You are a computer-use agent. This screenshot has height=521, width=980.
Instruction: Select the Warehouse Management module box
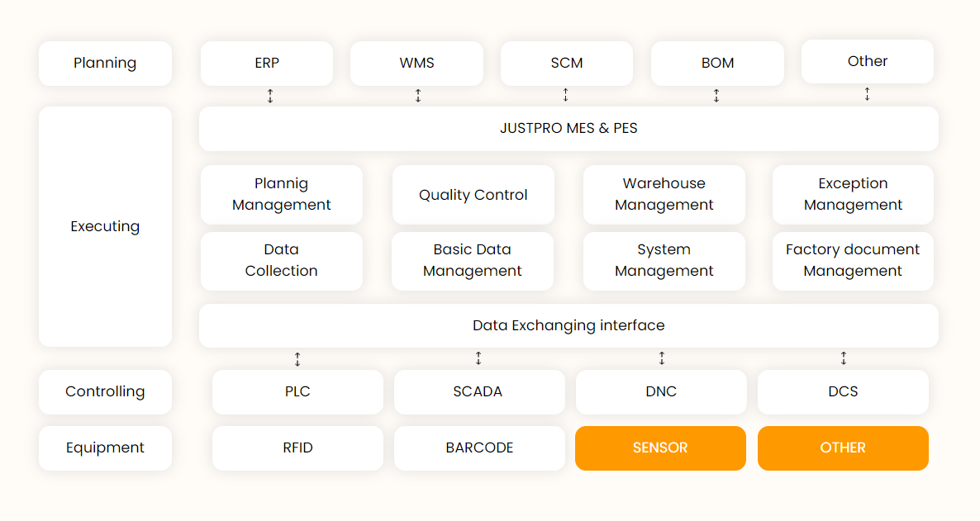pos(664,195)
